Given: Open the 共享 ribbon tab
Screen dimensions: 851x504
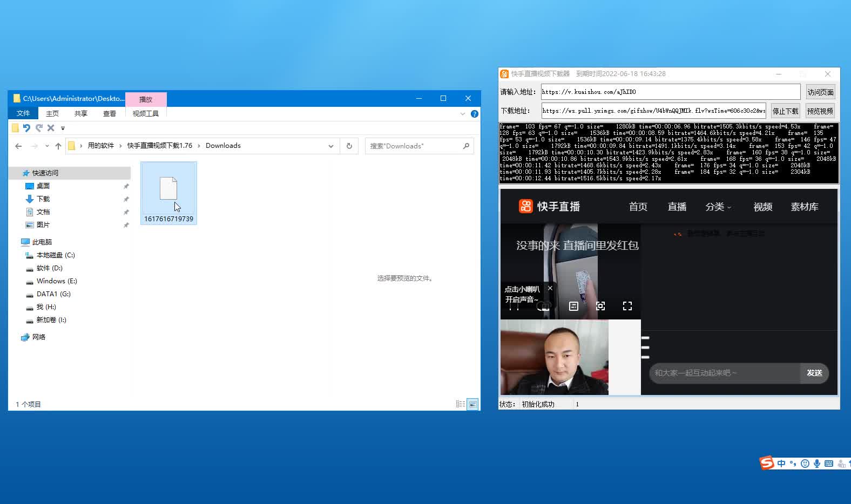Looking at the screenshot, I should click(x=81, y=113).
